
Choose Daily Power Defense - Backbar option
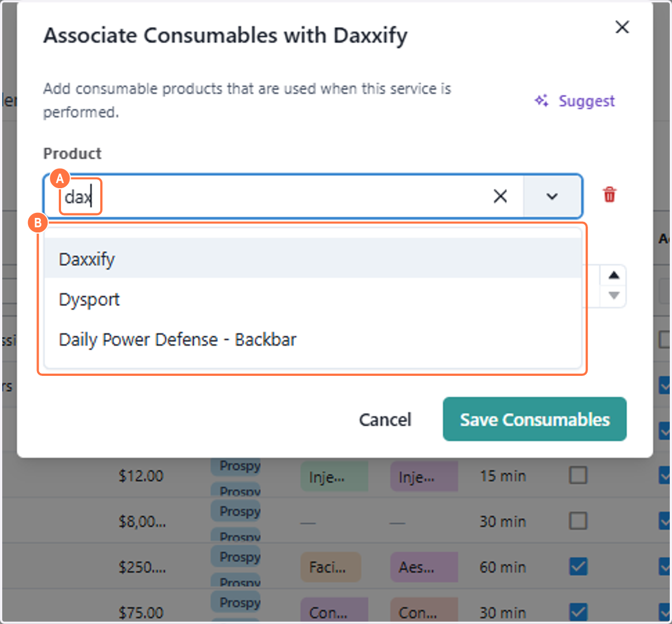(x=312, y=339)
